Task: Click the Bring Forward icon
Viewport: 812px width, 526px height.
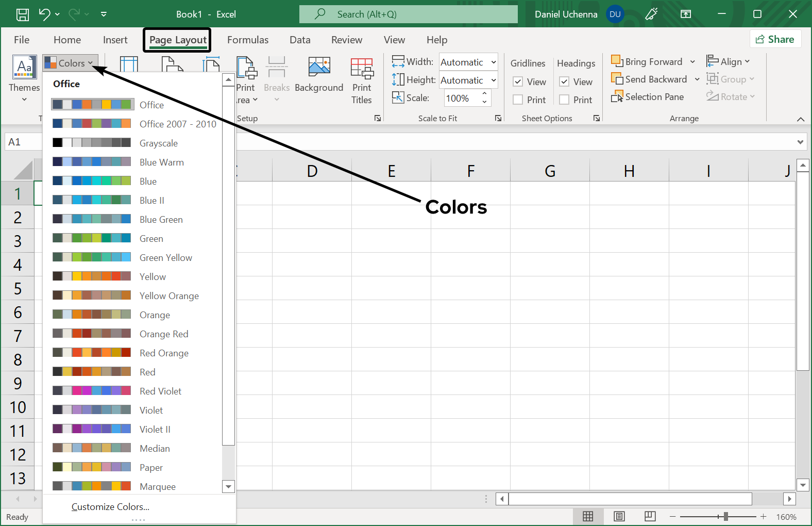Action: 617,61
